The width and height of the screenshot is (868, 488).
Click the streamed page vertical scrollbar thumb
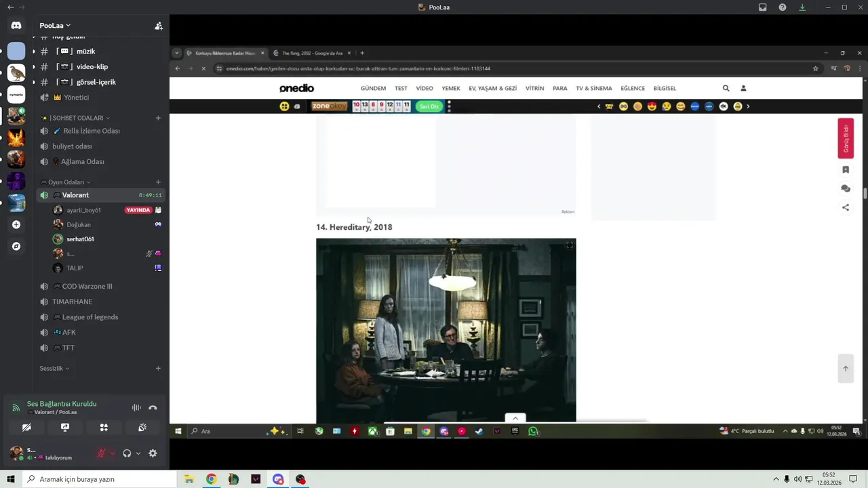click(x=865, y=194)
